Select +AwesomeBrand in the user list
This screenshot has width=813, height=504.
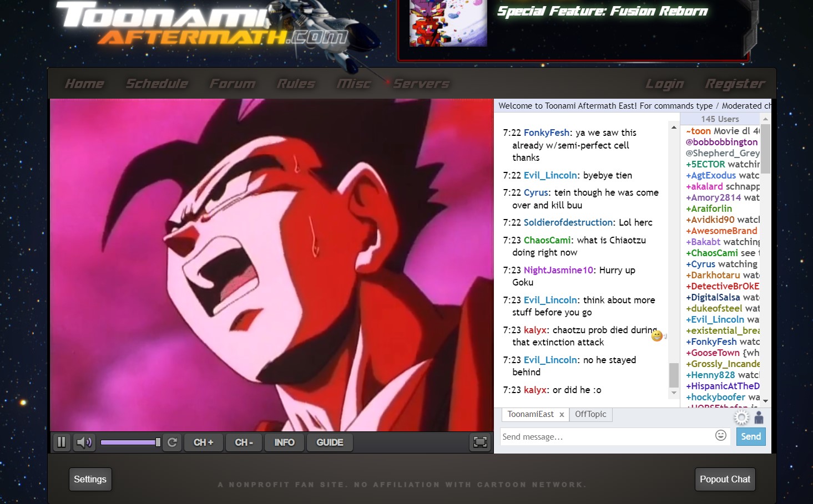(x=721, y=231)
